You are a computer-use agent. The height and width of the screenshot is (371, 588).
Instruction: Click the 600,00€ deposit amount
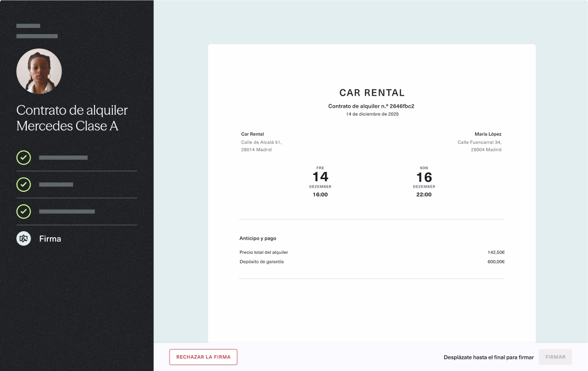(496, 262)
